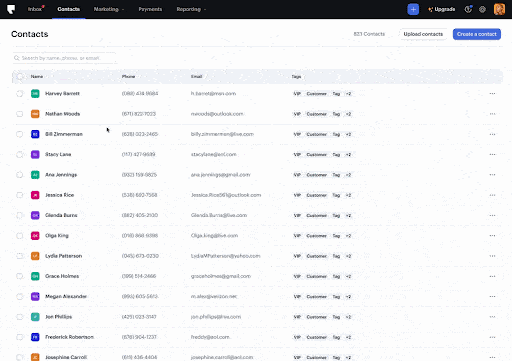Open more options for Stacy Lane

492,155
